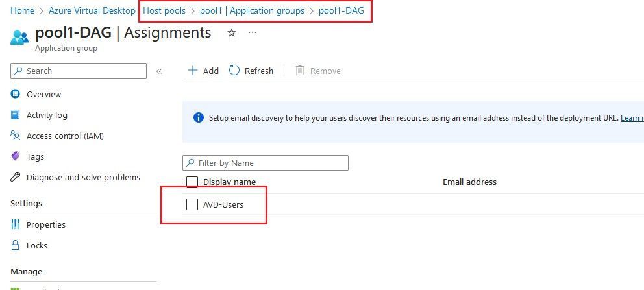Open the Overview menu item
644x290 pixels.
tap(43, 94)
